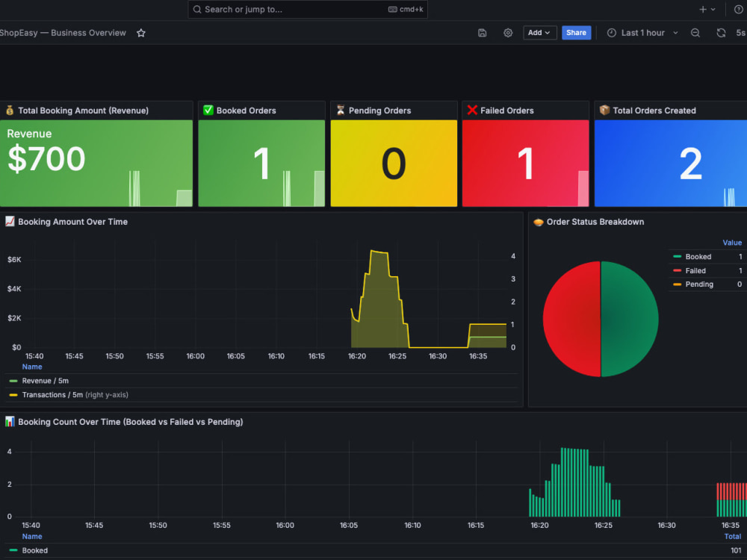Expand the time range chevron arrow

click(x=675, y=33)
